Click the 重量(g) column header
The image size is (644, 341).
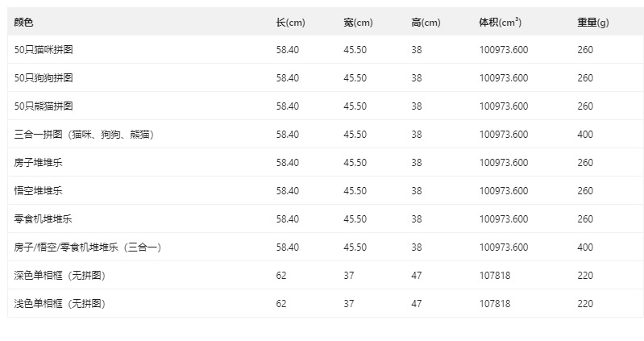click(592, 23)
